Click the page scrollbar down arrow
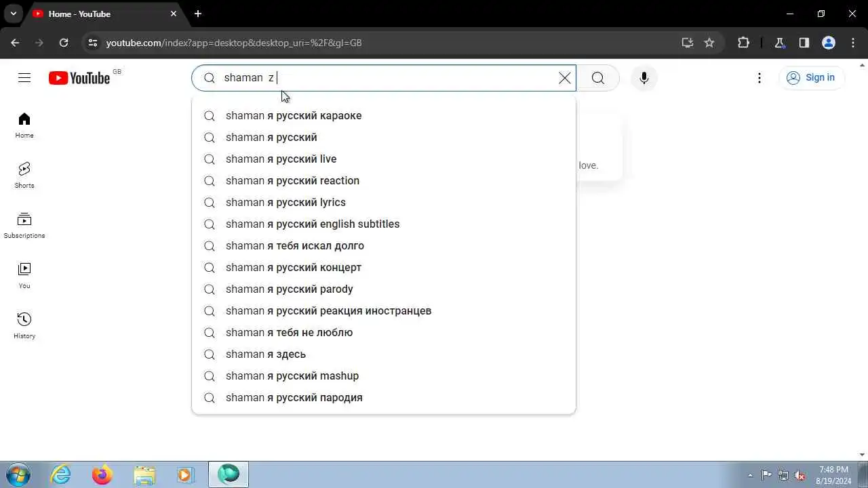 863,455
